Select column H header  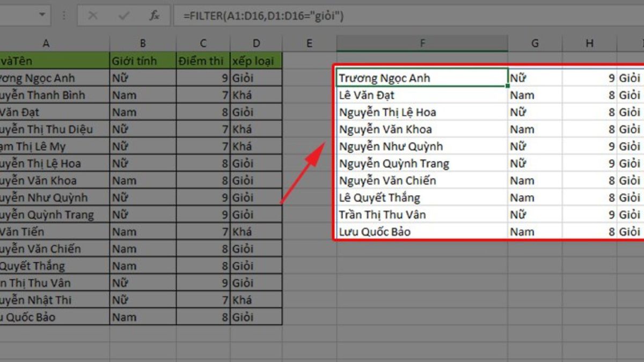click(590, 43)
